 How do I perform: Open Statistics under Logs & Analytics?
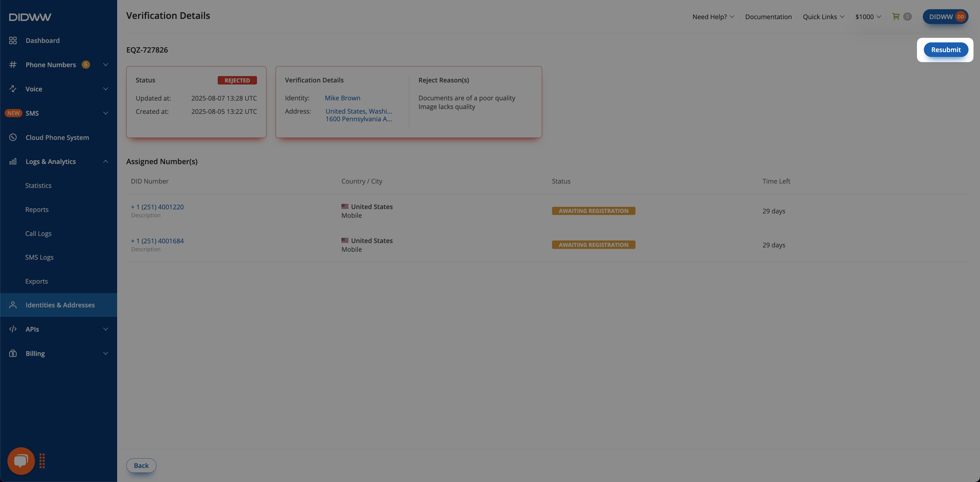tap(39, 186)
